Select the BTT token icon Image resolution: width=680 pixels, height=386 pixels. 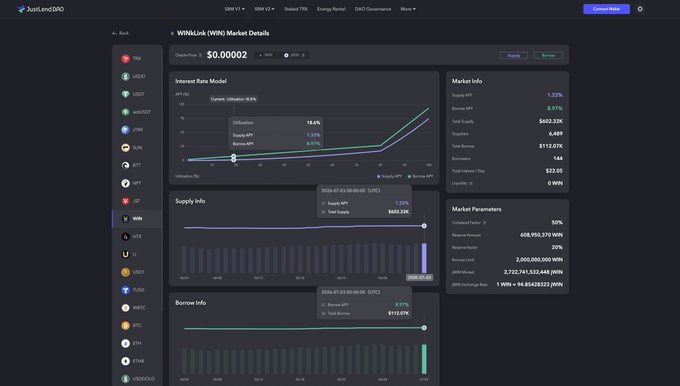(x=125, y=165)
